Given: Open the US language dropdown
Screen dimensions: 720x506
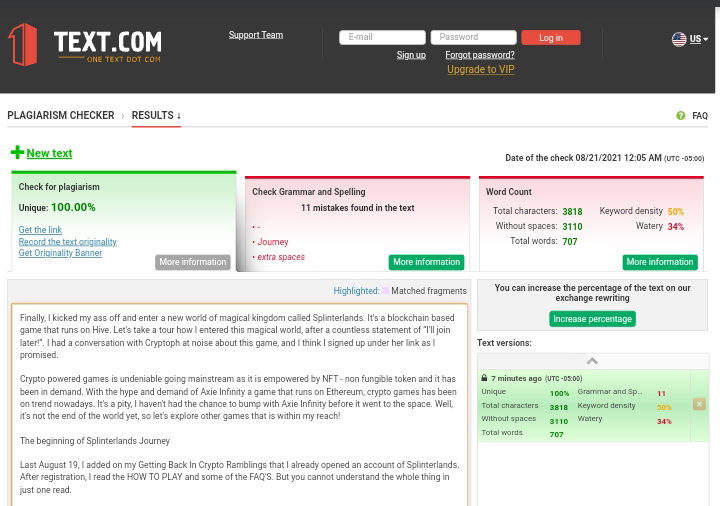Looking at the screenshot, I should (698, 39).
